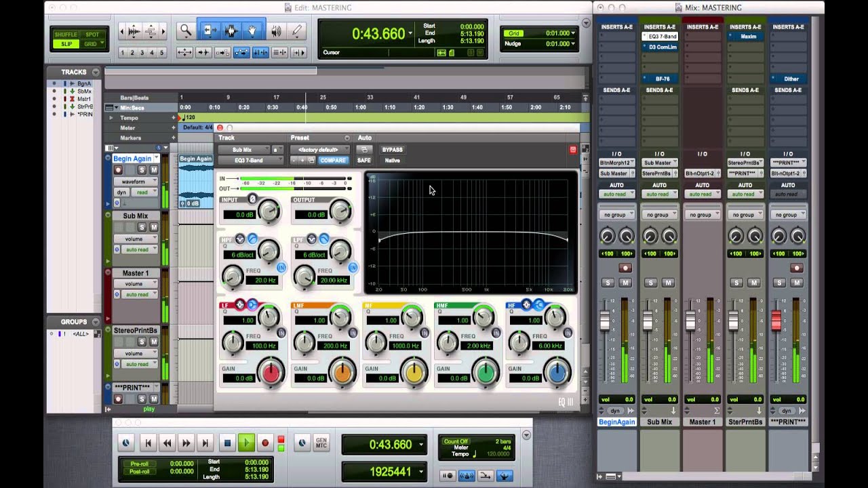Toggle the LMF band IN button
The image size is (868, 488).
353,333
